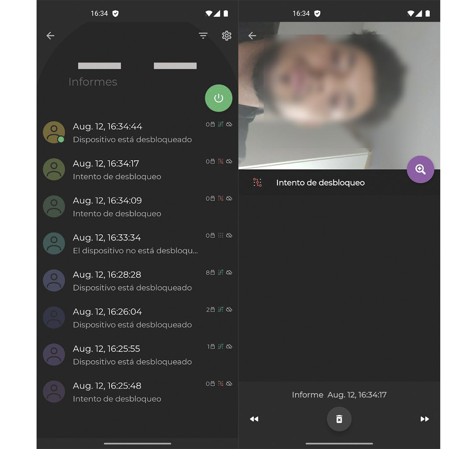Image resolution: width=476 pixels, height=449 pixels.
Task: Delete the current report with trash button
Action: point(339,419)
